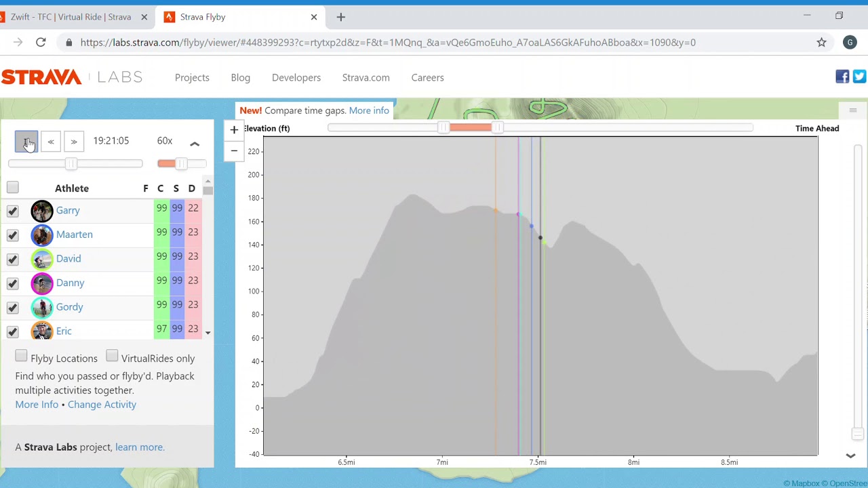Follow the 'learn more.' link
The width and height of the screenshot is (868, 488).
(140, 447)
